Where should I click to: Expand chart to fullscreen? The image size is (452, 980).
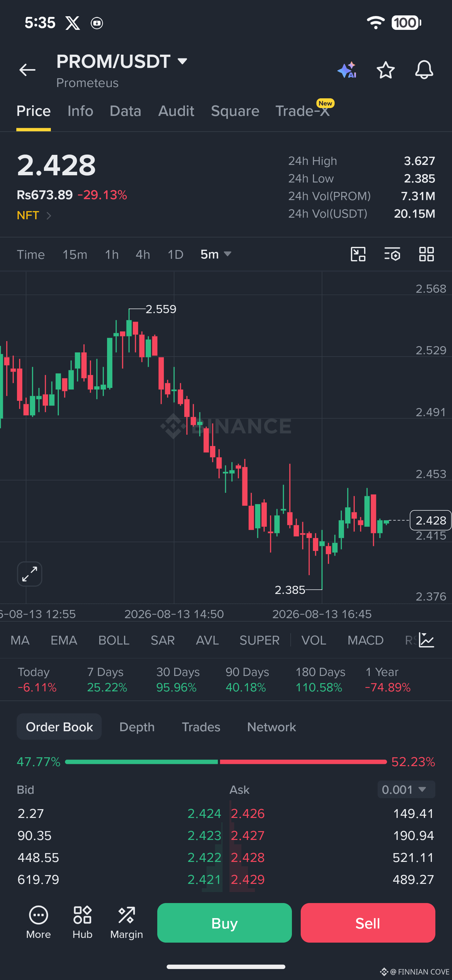pyautogui.click(x=30, y=574)
